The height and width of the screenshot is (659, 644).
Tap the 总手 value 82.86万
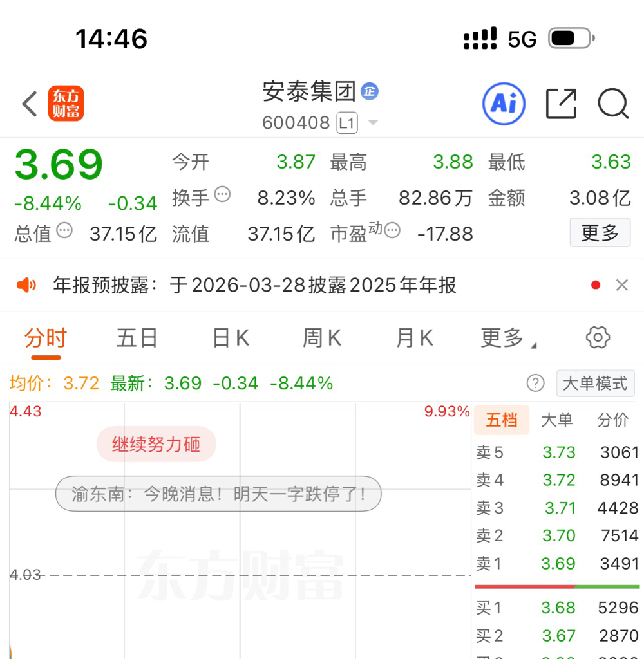click(x=436, y=198)
